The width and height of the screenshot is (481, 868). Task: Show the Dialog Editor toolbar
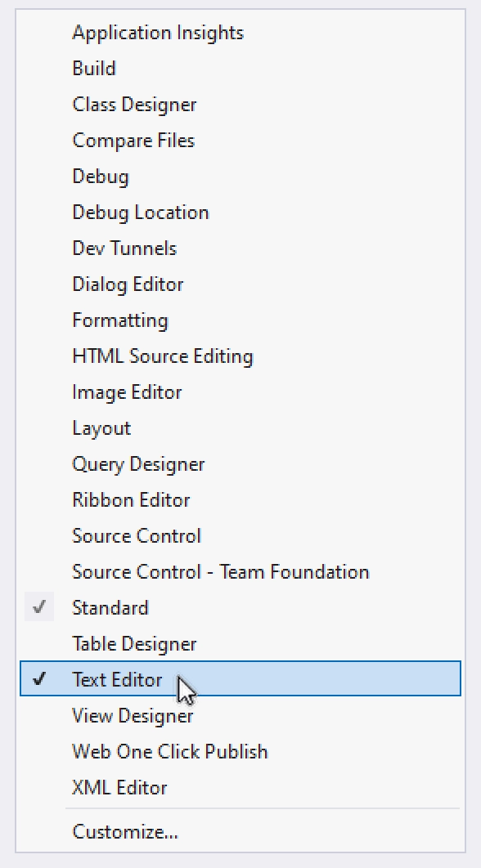[x=240, y=284]
